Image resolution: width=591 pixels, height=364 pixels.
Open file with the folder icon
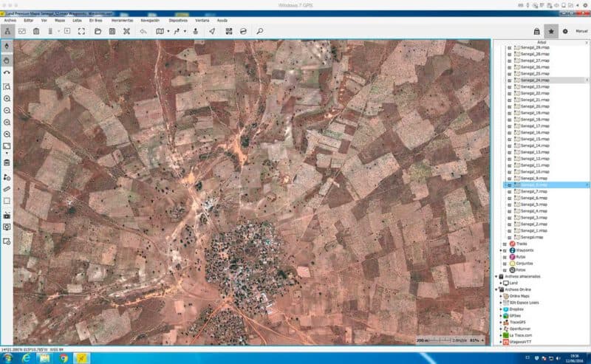click(x=98, y=31)
